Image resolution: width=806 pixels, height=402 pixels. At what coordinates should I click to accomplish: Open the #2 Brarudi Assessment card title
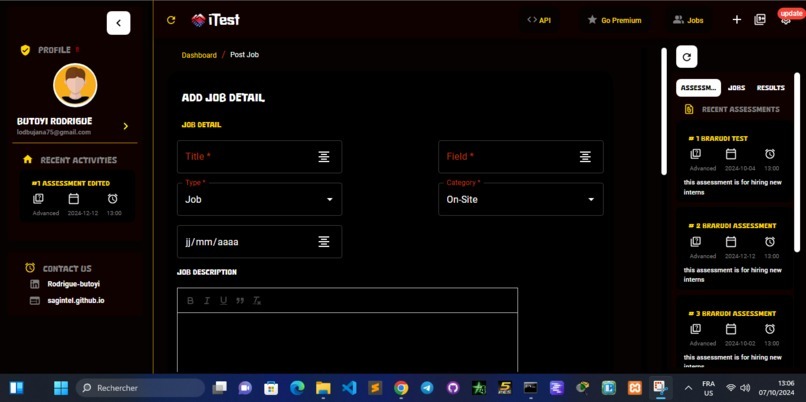pos(732,226)
